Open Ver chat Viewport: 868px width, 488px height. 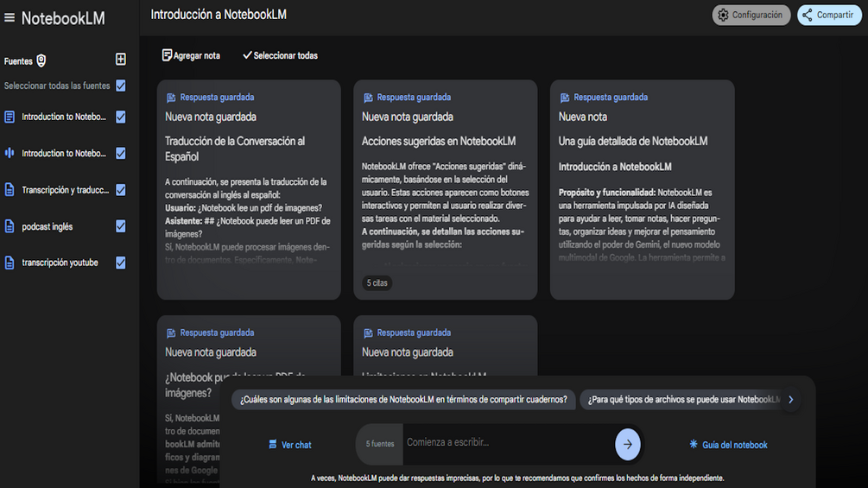pyautogui.click(x=289, y=445)
